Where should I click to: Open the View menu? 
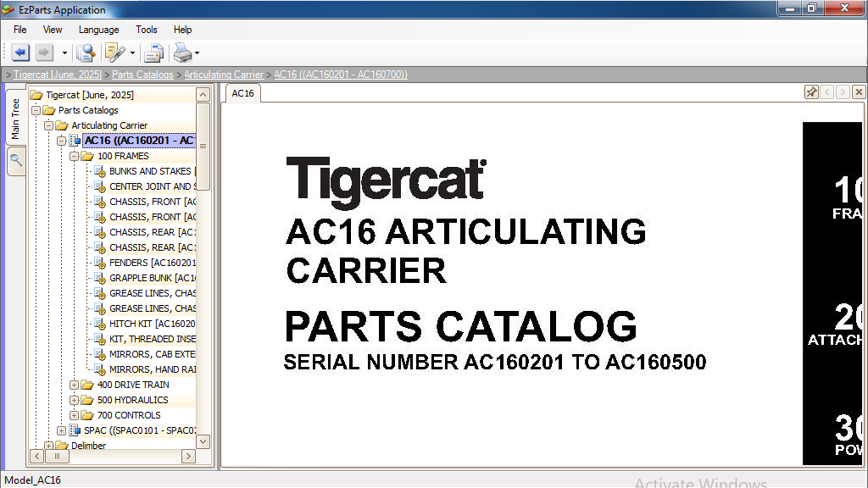[53, 30]
